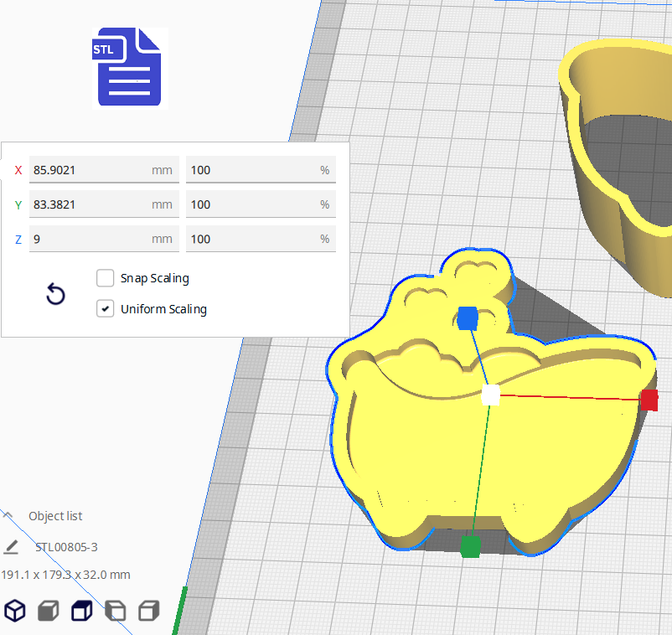Viewport: 672px width, 635px height.
Task: Select the top view cube icon
Action: [81, 611]
